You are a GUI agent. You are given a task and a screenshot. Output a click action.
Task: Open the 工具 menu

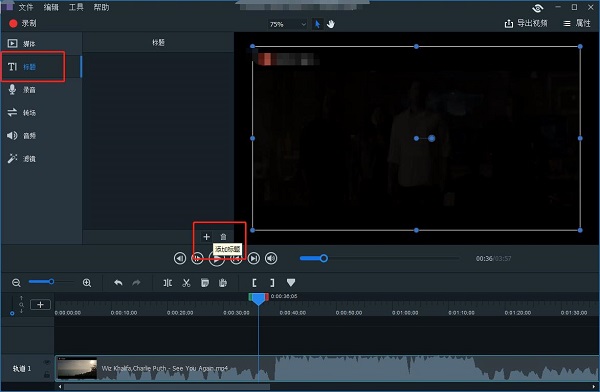tap(76, 7)
